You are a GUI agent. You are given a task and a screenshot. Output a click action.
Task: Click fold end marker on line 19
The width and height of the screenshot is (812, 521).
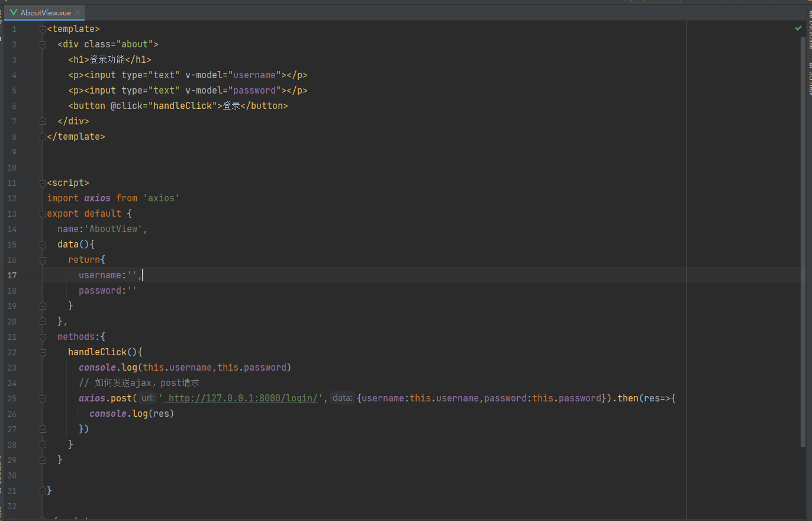(x=43, y=306)
